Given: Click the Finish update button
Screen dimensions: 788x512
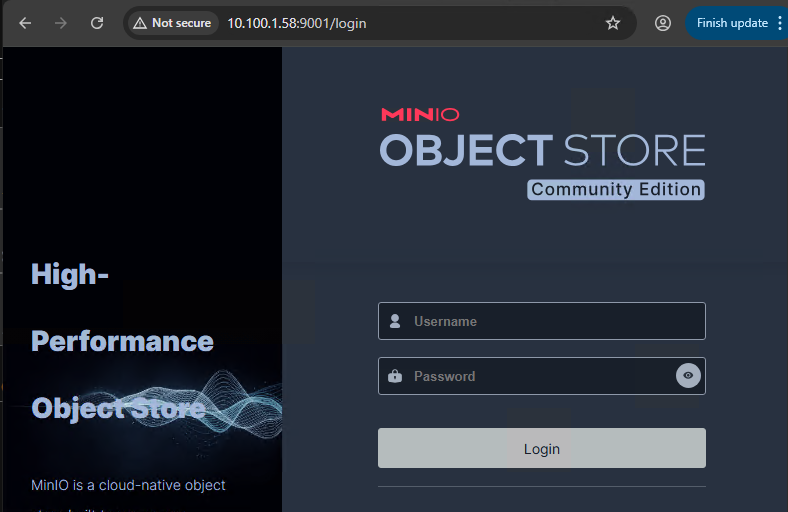Looking at the screenshot, I should tap(731, 23).
